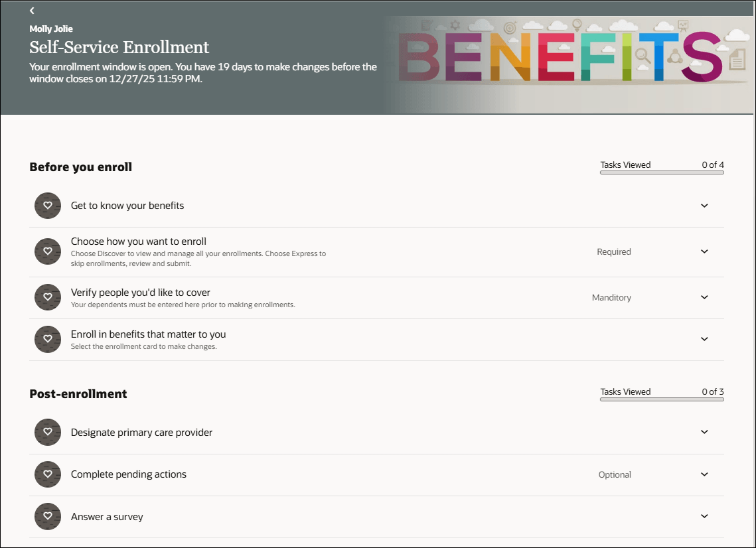Select the Required label on the enrollment task
Image resolution: width=756 pixels, height=548 pixels.
click(613, 251)
